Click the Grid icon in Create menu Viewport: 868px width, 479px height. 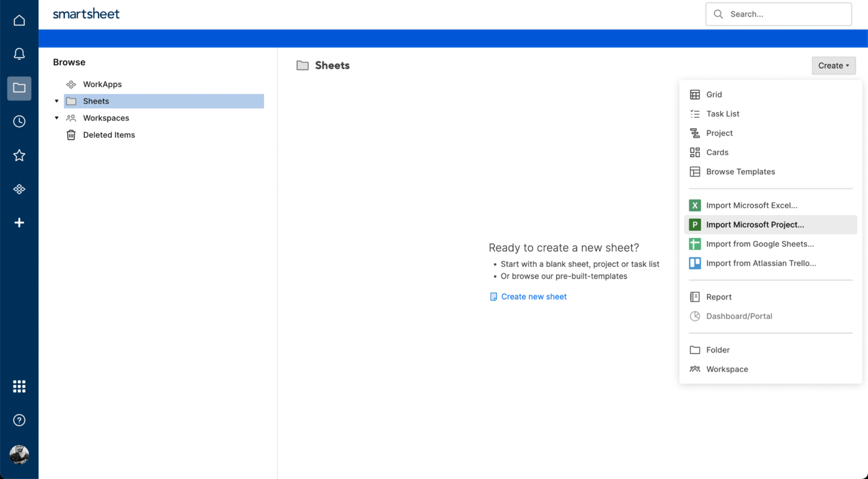[695, 94]
